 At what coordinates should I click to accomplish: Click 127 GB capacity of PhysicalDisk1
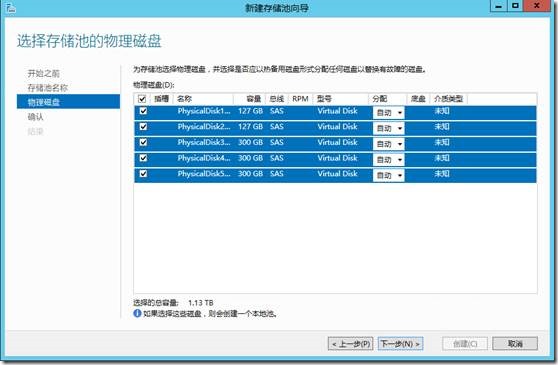pyautogui.click(x=251, y=111)
